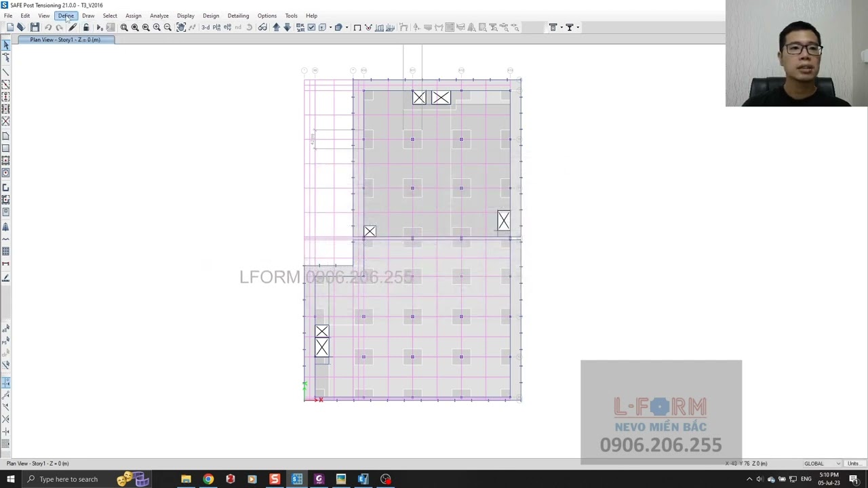Select the pointer tool in left toolbar
The image size is (868, 488).
(6, 45)
